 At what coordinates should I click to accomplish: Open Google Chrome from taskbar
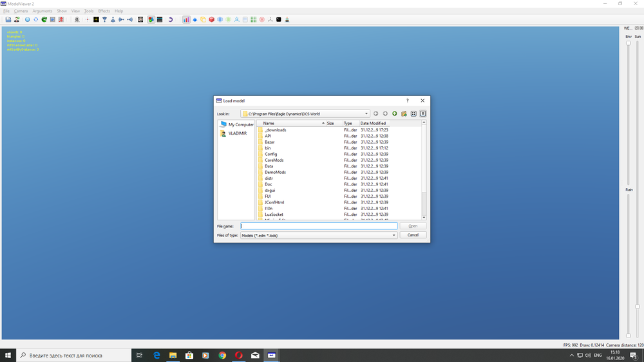tap(222, 356)
